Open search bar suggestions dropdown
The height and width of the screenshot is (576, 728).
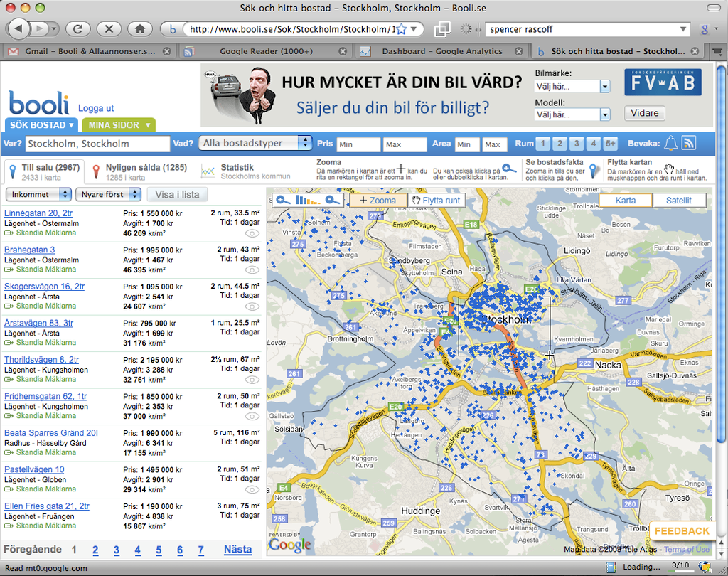683,28
